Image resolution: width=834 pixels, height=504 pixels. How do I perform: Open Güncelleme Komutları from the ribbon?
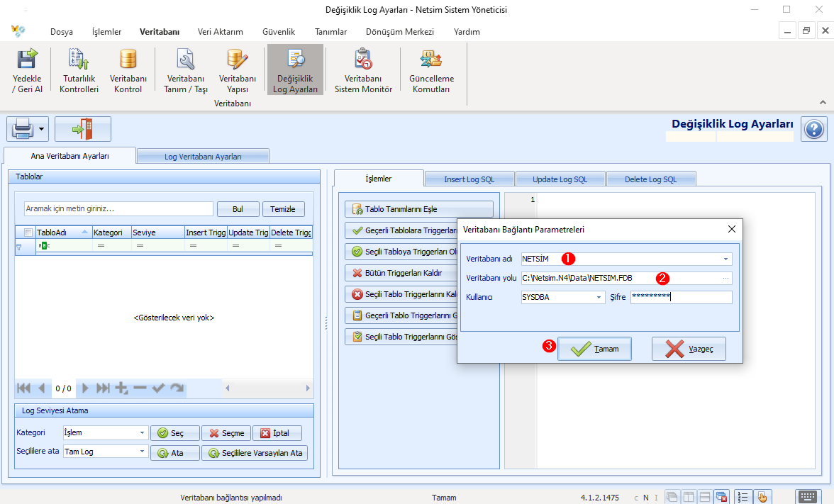pos(431,71)
